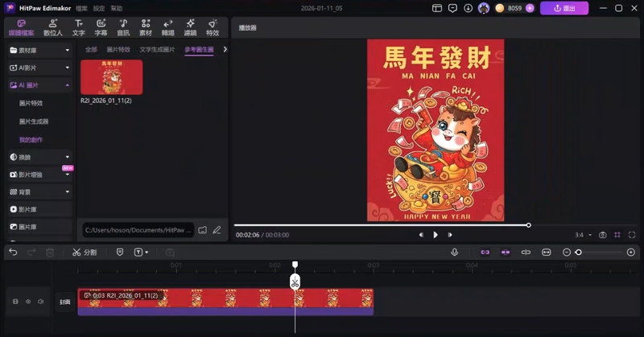Open the 數位人 digital human tool
The image size is (644, 337).
53,27
